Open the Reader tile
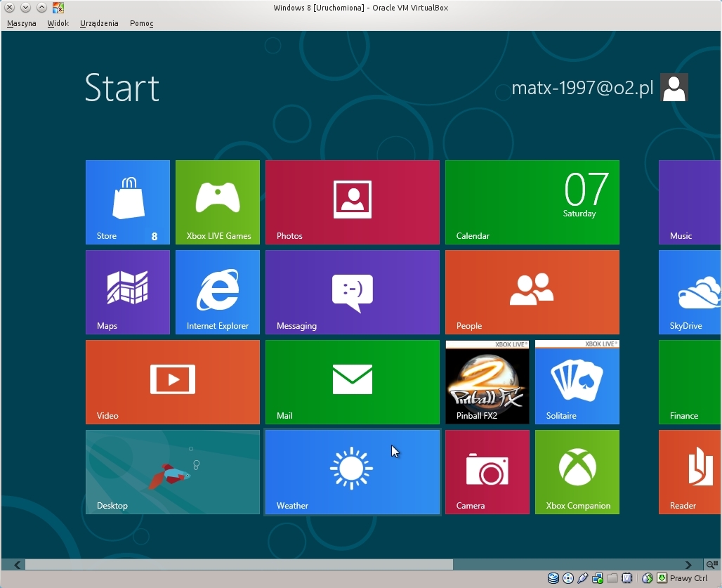The height and width of the screenshot is (588, 722). (690, 472)
